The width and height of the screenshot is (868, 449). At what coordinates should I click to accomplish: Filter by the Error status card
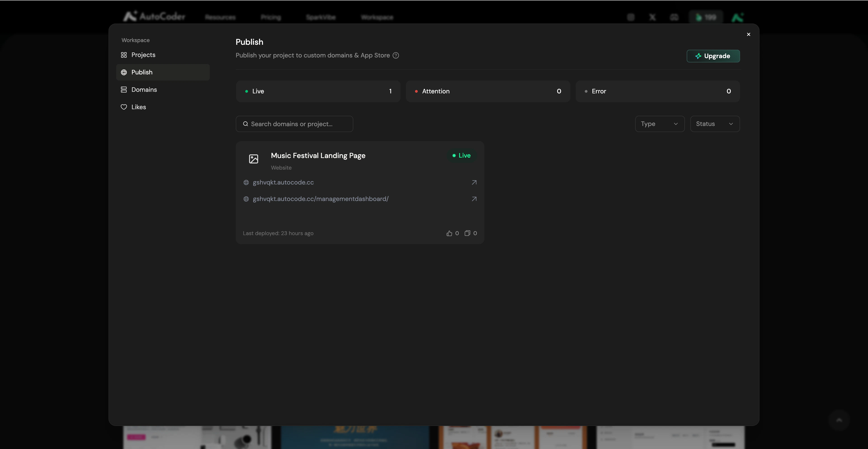657,91
